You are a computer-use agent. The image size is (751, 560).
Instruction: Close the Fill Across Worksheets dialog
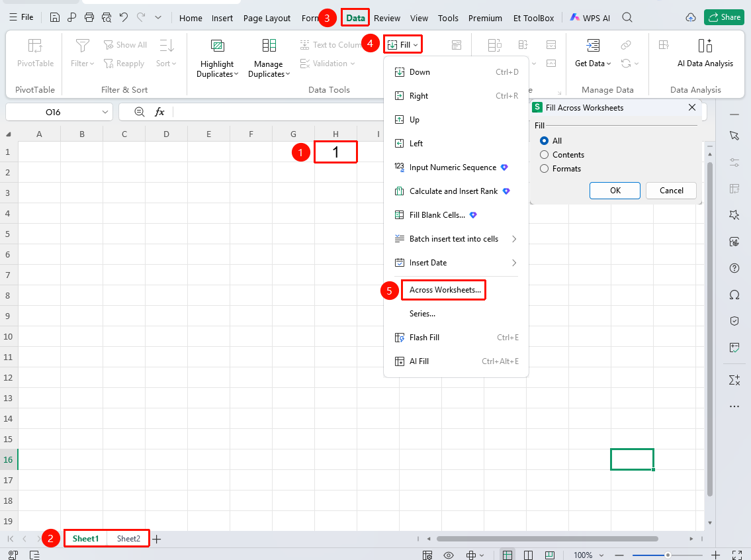pyautogui.click(x=692, y=107)
